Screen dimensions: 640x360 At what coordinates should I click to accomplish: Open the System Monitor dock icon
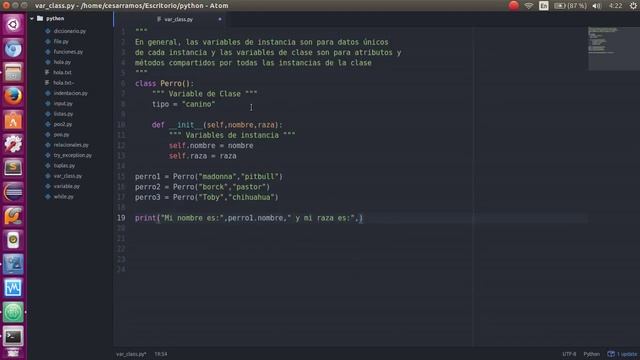[13, 288]
